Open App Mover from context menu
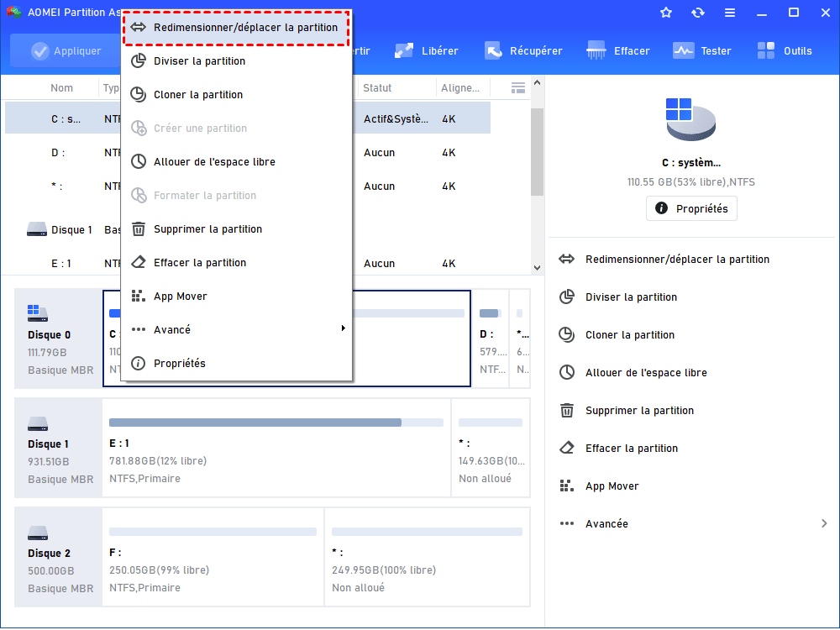This screenshot has width=840, height=630. tap(236, 297)
